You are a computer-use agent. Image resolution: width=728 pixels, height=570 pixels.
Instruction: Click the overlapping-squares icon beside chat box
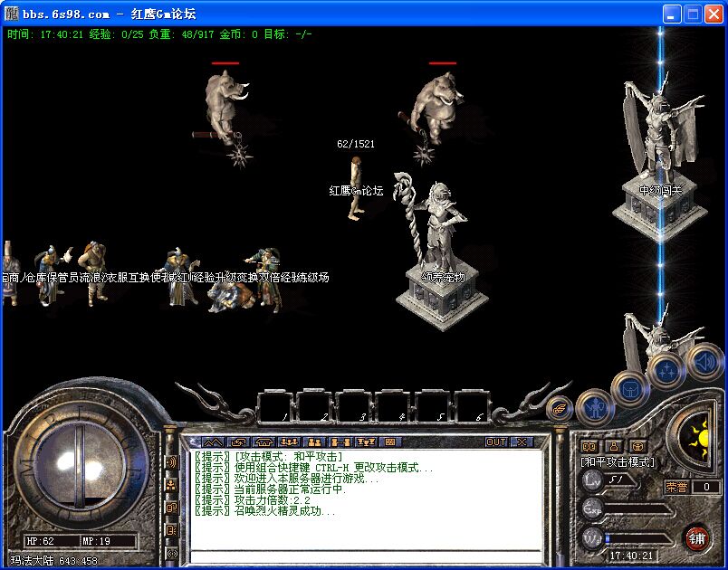click(171, 508)
